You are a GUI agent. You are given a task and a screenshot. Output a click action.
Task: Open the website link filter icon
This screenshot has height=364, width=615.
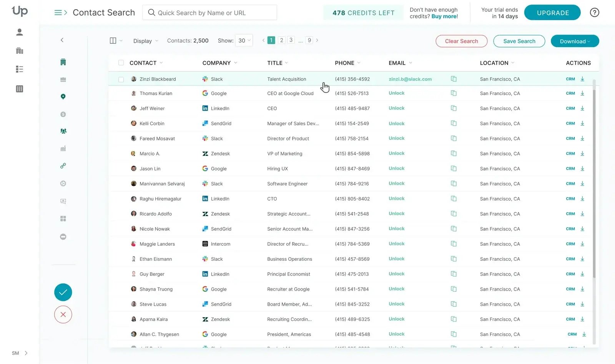tap(63, 165)
